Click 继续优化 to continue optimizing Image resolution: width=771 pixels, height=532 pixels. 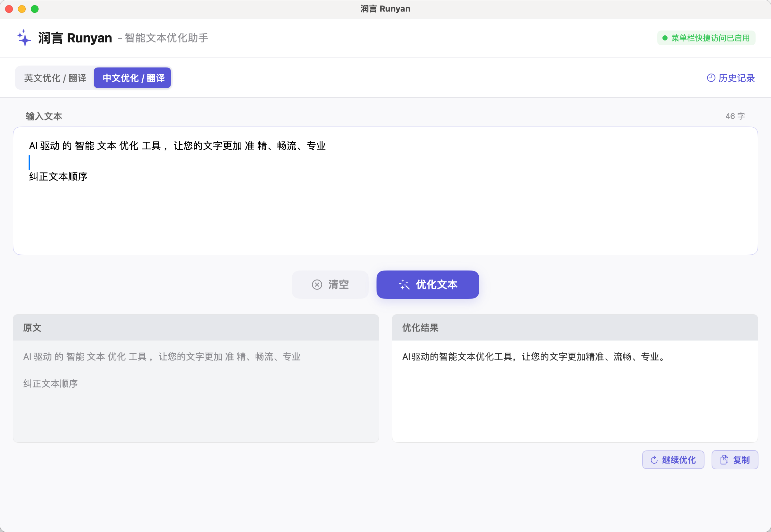pyautogui.click(x=678, y=460)
